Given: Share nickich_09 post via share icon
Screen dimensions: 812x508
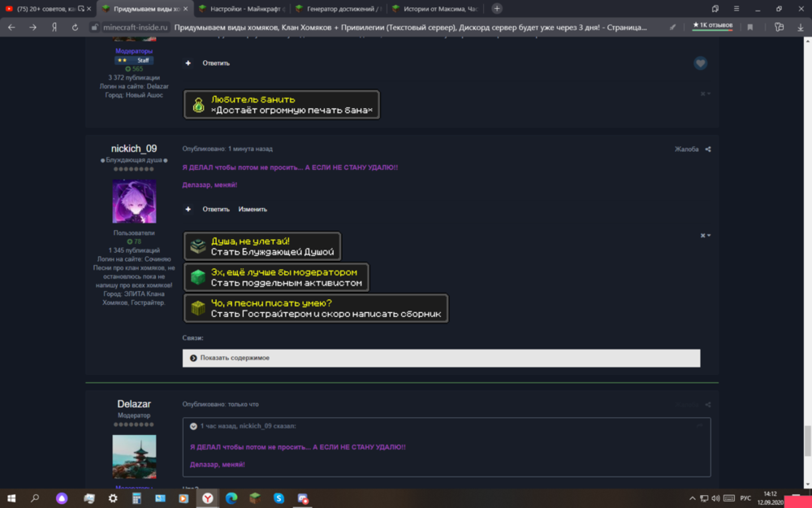Looking at the screenshot, I should click(x=708, y=150).
